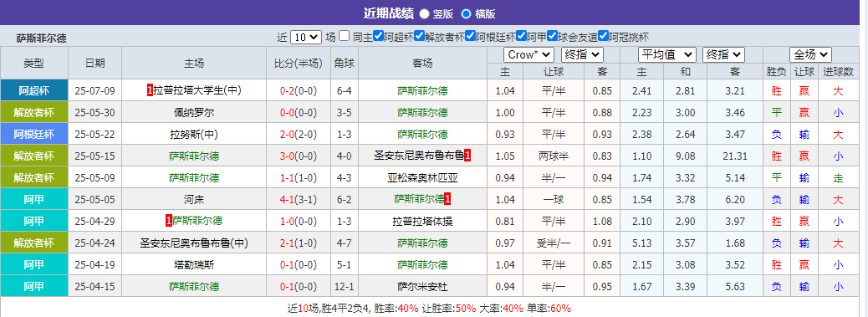This screenshot has width=868, height=317.
Task: Click the away odds value 6.20
Action: coord(735,200)
